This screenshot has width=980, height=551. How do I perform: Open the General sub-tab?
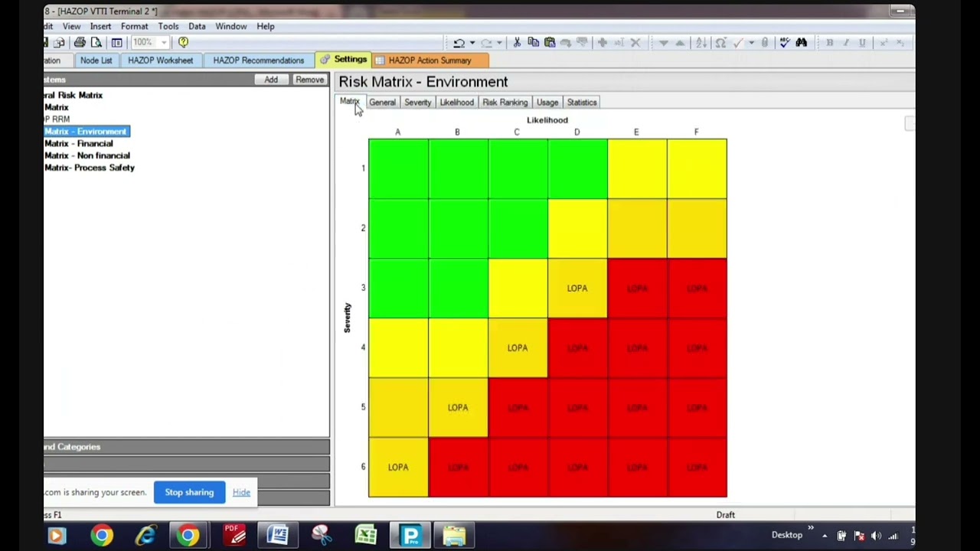(x=382, y=103)
